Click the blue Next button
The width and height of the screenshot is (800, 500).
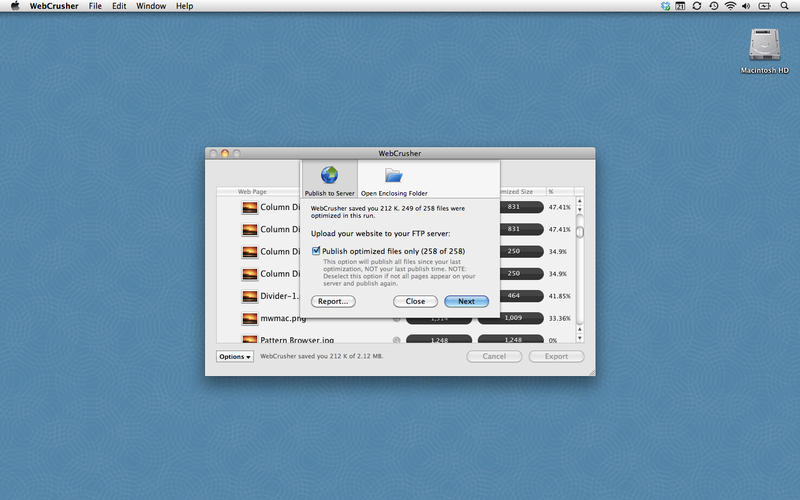[x=466, y=302]
